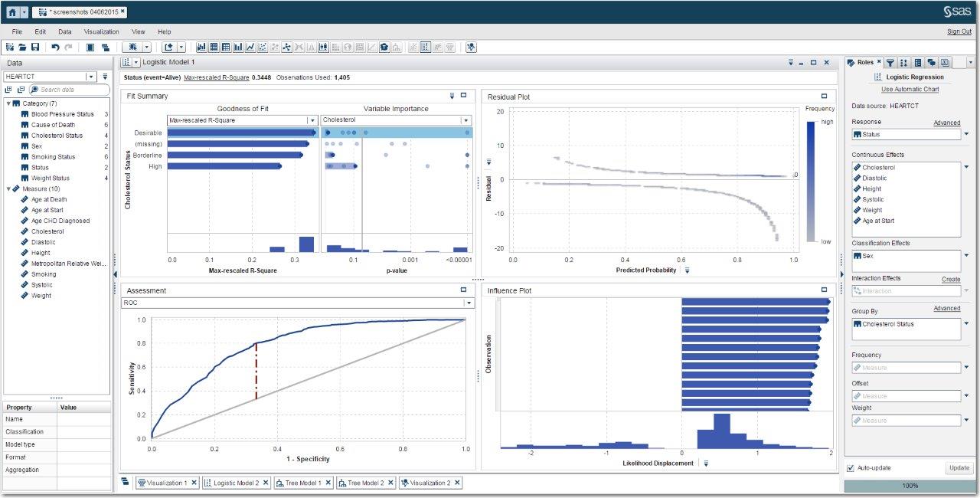Click Use Automatic Chart link
This screenshot has width=980, height=498.
click(x=910, y=90)
